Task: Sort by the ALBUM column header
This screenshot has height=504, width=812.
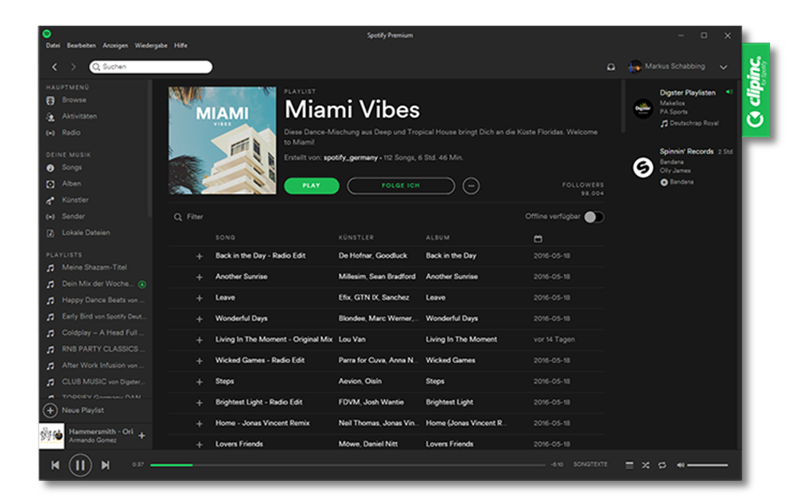Action: pyautogui.click(x=438, y=237)
